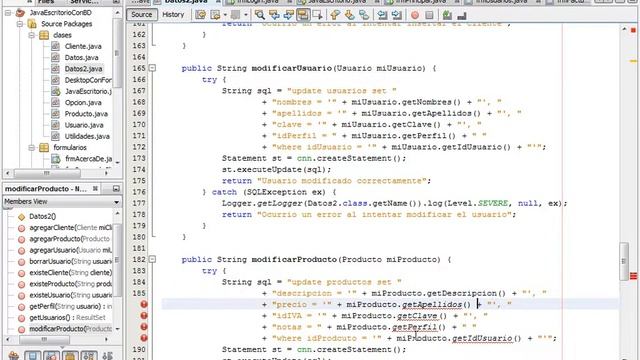Click the Uncomment code icon
Viewport: 640px width, 360px height.
(x=462, y=15)
